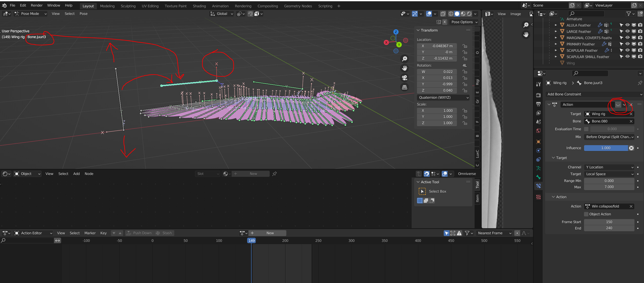This screenshot has height=283, width=644.
Task: Click the outliner filter funnel icon
Action: [x=628, y=14]
